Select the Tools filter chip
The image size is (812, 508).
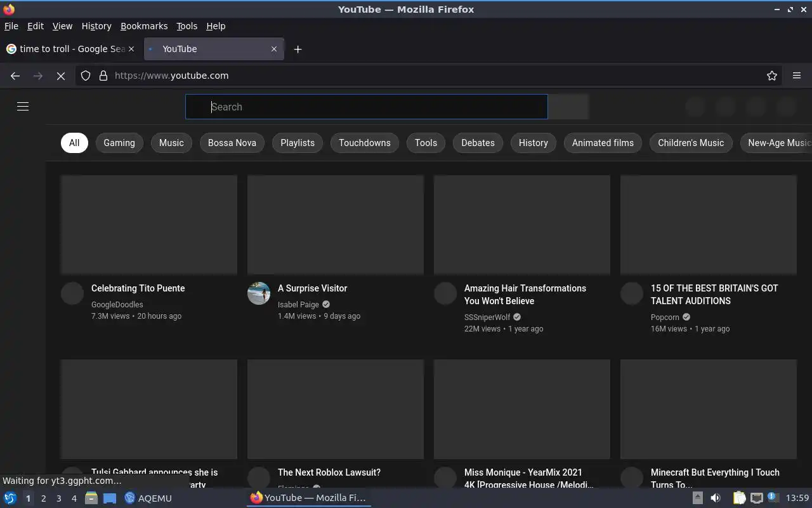[426, 143]
